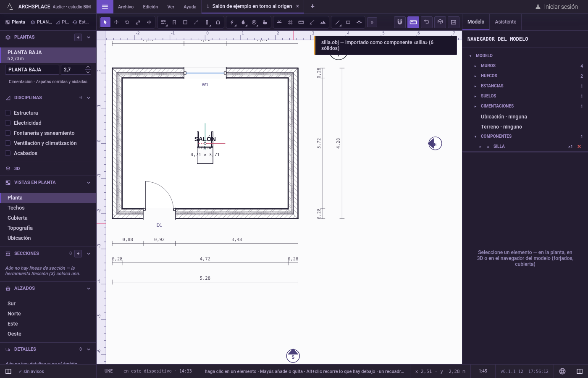Select the wall drawing tool

[163, 22]
